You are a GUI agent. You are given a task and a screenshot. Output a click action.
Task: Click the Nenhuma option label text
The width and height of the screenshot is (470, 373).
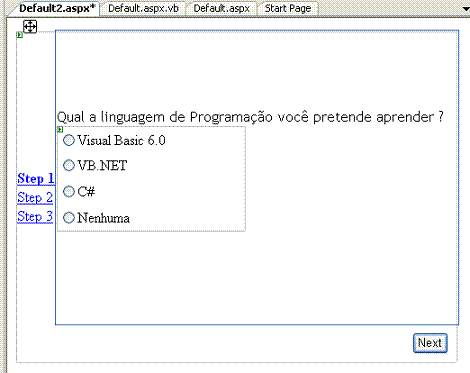(x=103, y=218)
